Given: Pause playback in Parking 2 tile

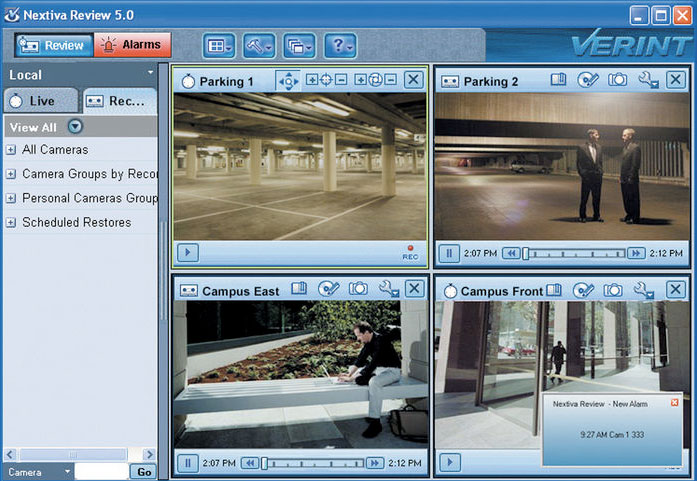Looking at the screenshot, I should click(448, 254).
